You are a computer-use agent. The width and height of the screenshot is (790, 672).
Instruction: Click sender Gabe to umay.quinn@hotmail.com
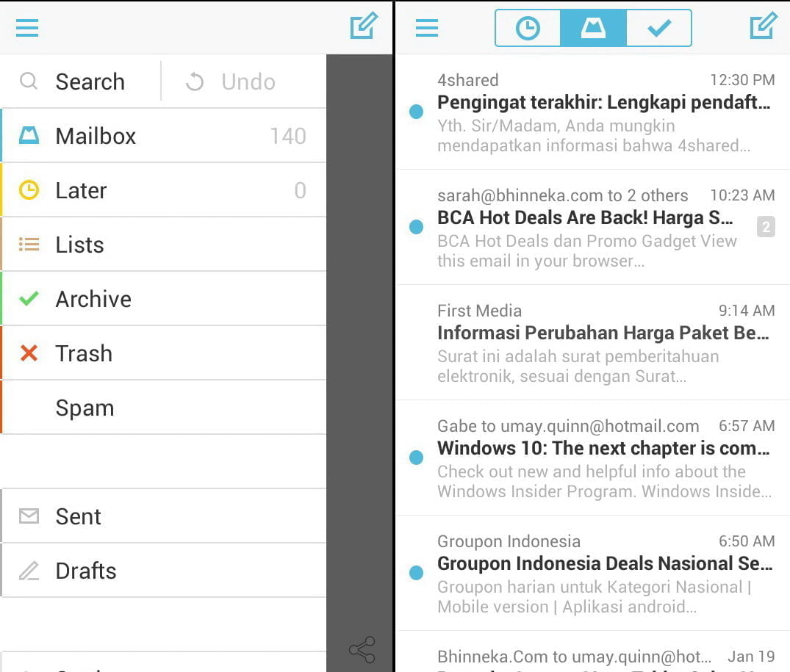pos(568,427)
